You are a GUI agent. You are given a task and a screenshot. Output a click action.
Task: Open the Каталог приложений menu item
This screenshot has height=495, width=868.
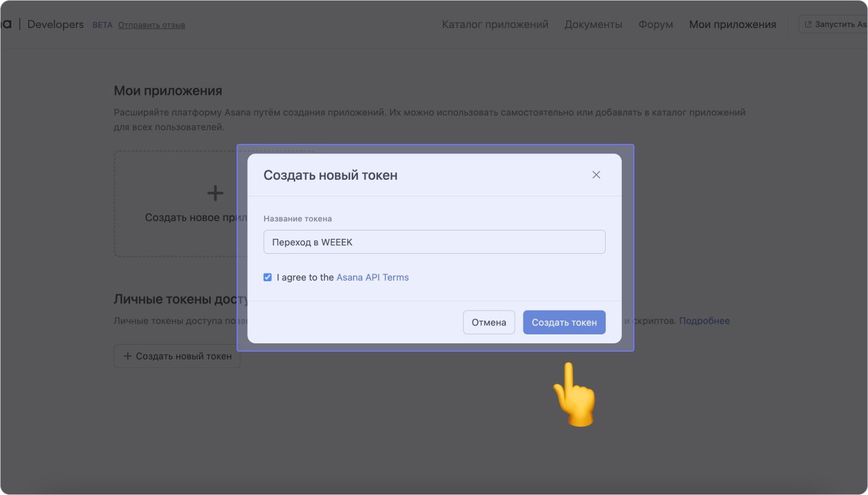click(495, 24)
